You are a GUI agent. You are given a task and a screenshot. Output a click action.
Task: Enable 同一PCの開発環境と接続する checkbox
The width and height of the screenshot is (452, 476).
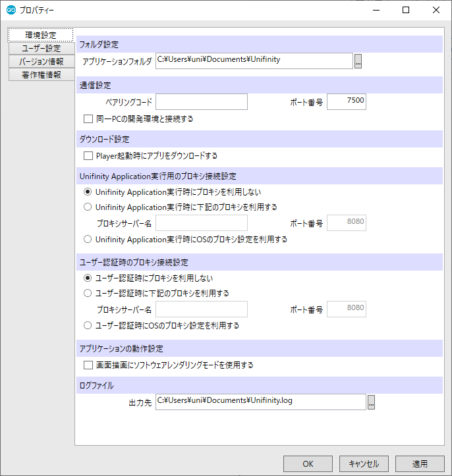coord(88,119)
